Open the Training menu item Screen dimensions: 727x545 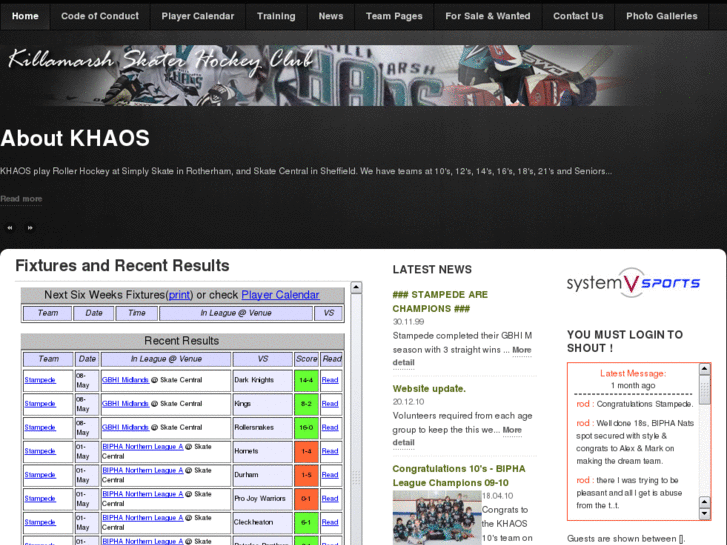276,16
